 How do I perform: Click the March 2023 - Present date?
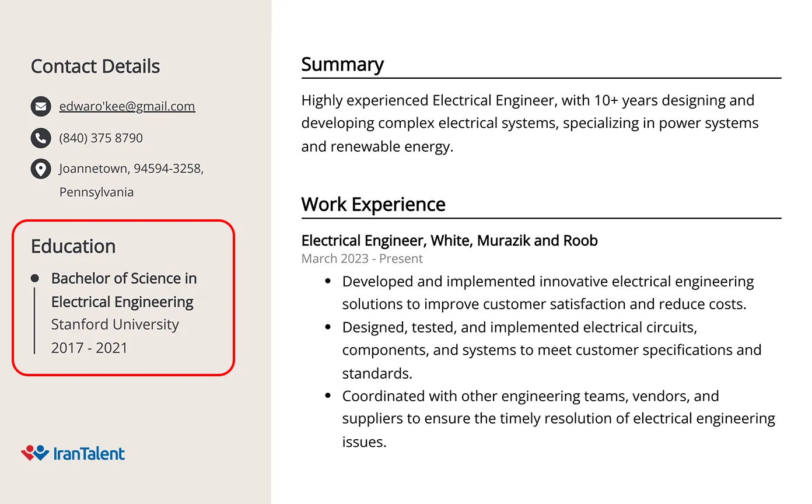(x=362, y=258)
